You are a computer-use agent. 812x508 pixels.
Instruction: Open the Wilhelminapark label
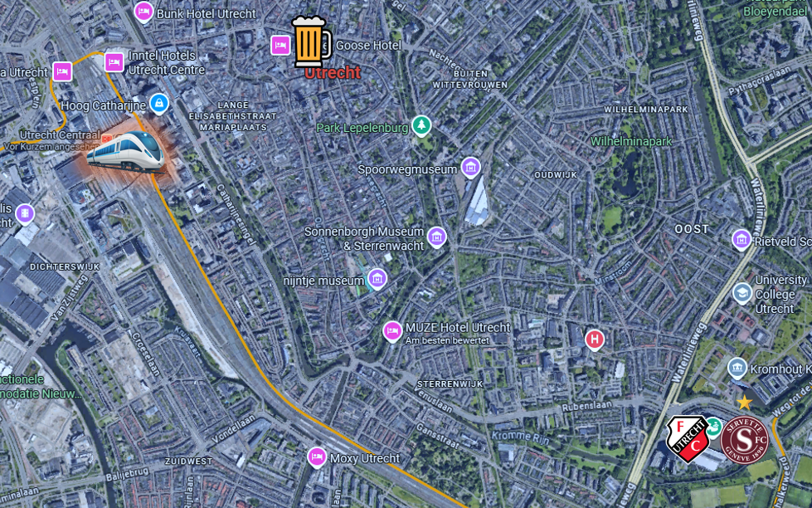coord(631,141)
